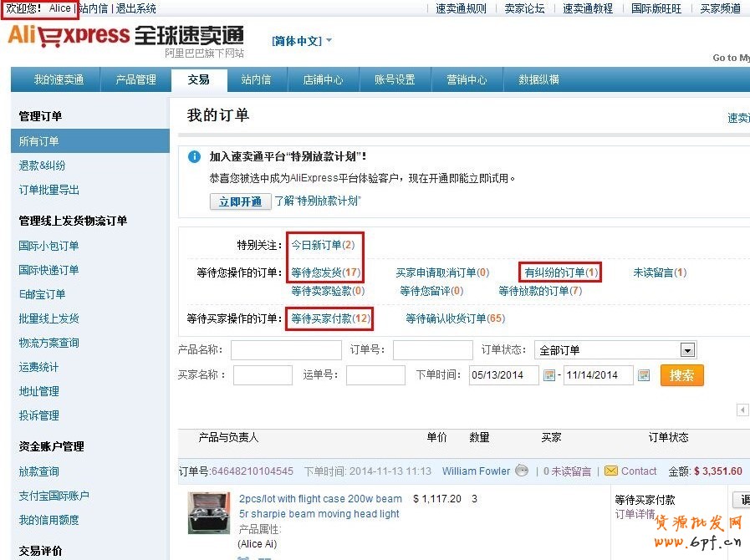Open the 店铺中心 tab
Viewport: 750px width, 560px height.
coord(323,79)
